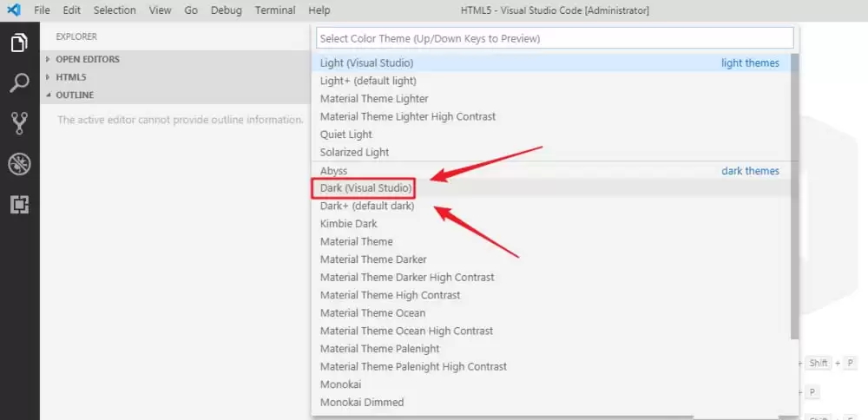Select Light (Visual Studio) theme

551,63
